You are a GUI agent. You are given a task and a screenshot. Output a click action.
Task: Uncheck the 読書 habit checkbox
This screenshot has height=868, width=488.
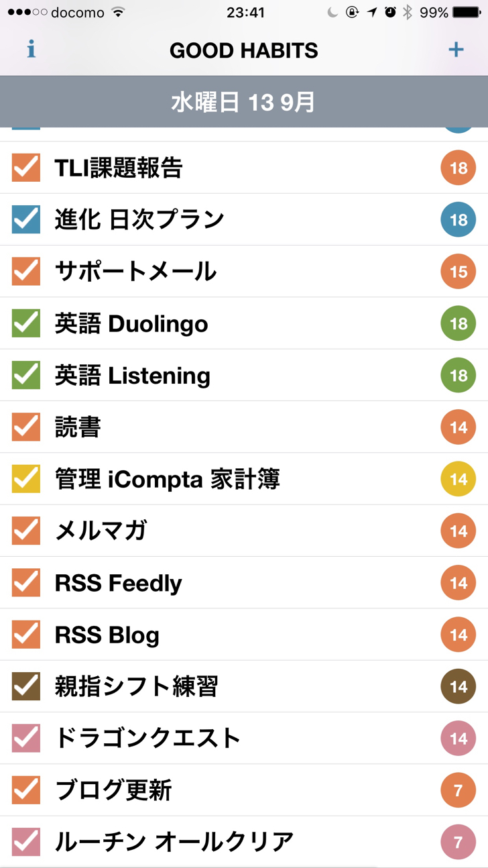coord(26,427)
